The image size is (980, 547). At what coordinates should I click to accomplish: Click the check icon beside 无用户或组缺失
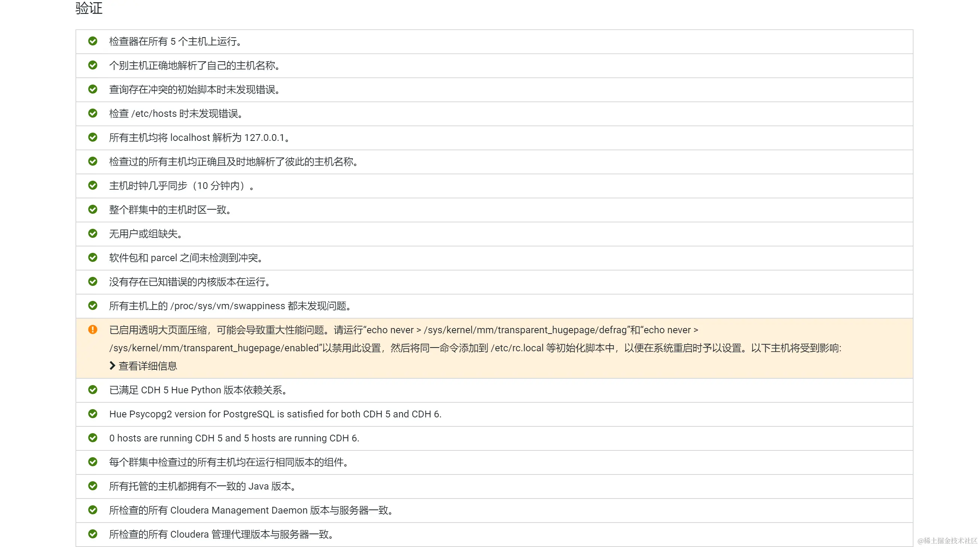[x=93, y=233]
